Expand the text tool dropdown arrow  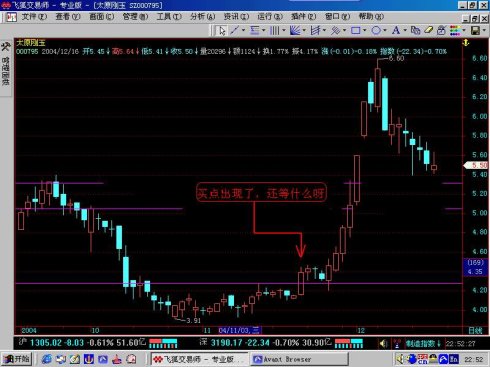tap(405, 30)
